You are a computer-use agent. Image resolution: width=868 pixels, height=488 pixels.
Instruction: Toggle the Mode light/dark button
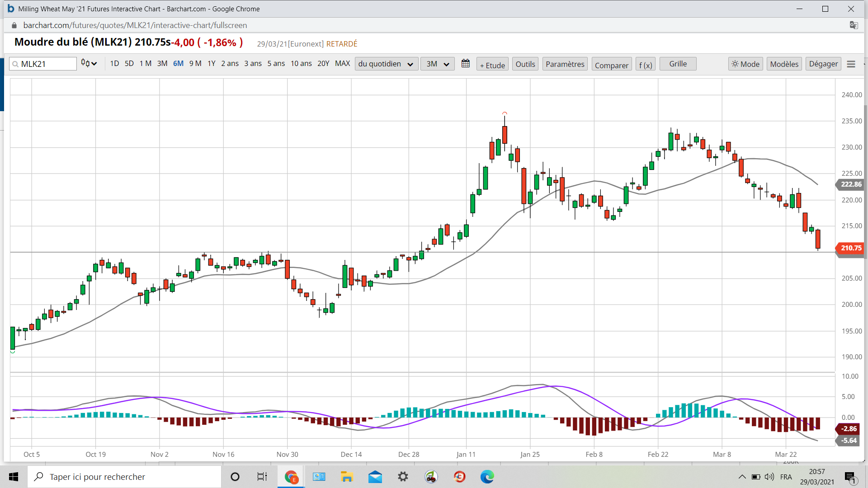pyautogui.click(x=745, y=64)
